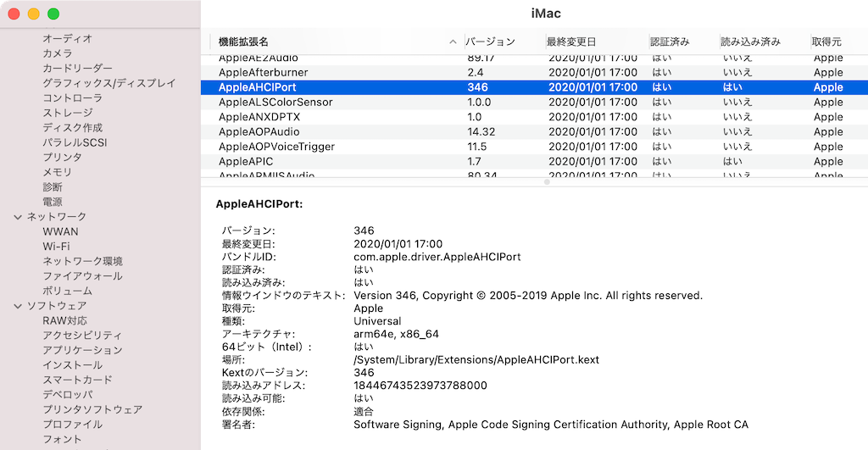Image resolution: width=868 pixels, height=450 pixels.
Task: Open プロファイル sidebar item
Action: pyautogui.click(x=73, y=425)
